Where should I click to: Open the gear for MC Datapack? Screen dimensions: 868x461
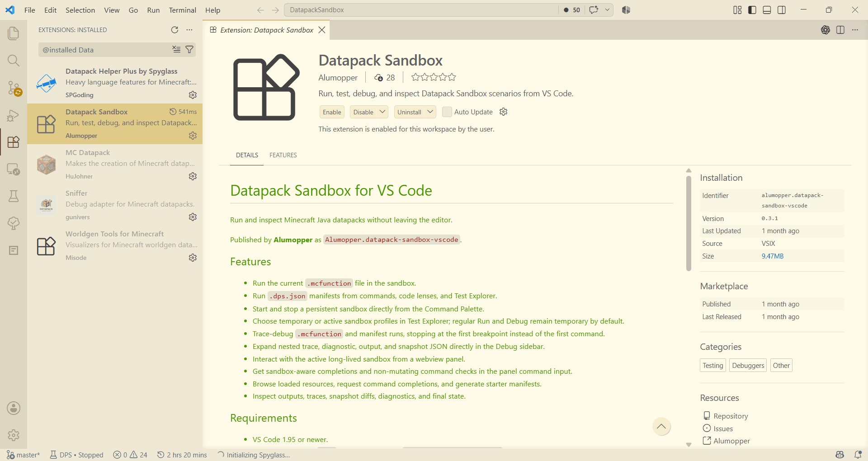click(x=193, y=176)
